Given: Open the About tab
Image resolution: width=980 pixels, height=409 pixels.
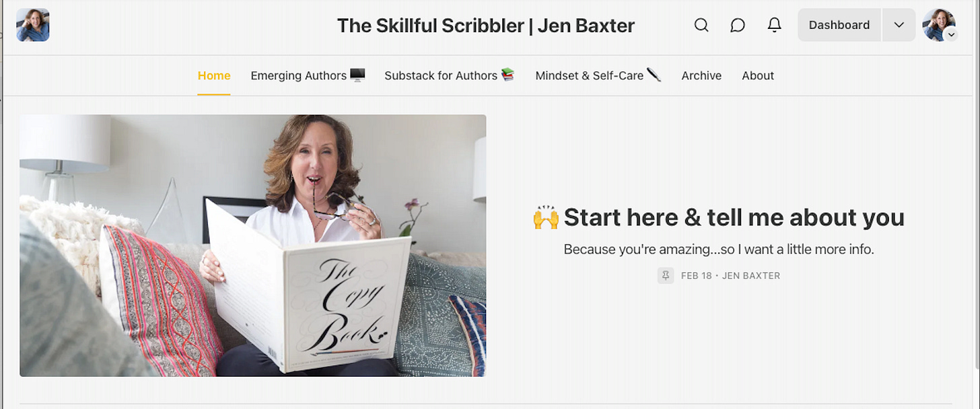Looking at the screenshot, I should [758, 75].
